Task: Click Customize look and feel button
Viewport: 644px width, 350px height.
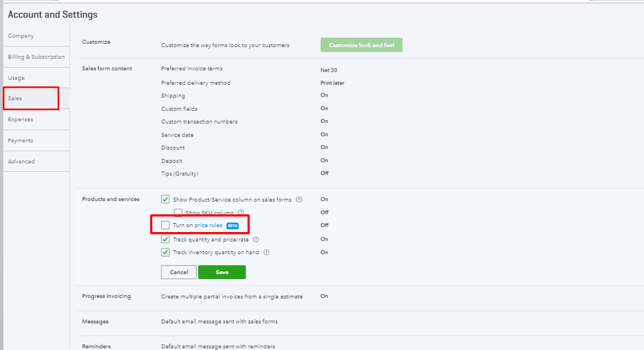Action: [x=361, y=45]
